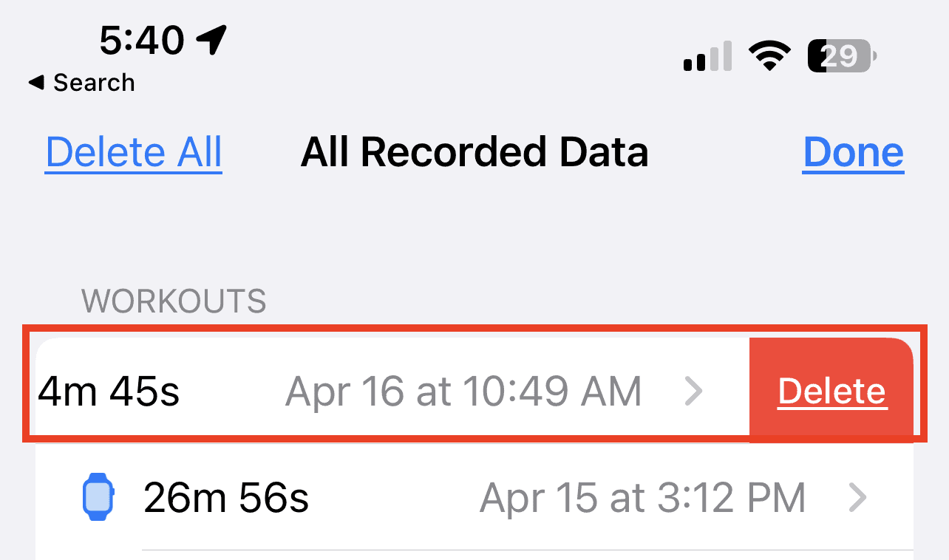Return to the Search app label
This screenshot has width=949, height=560.
94,83
